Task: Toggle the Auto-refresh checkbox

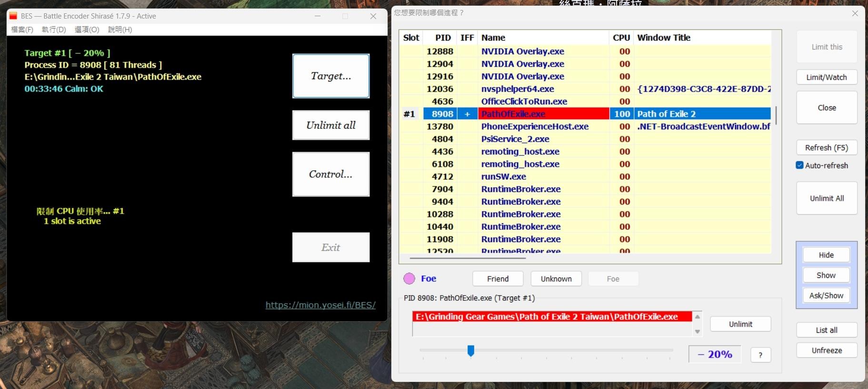Action: pos(800,165)
